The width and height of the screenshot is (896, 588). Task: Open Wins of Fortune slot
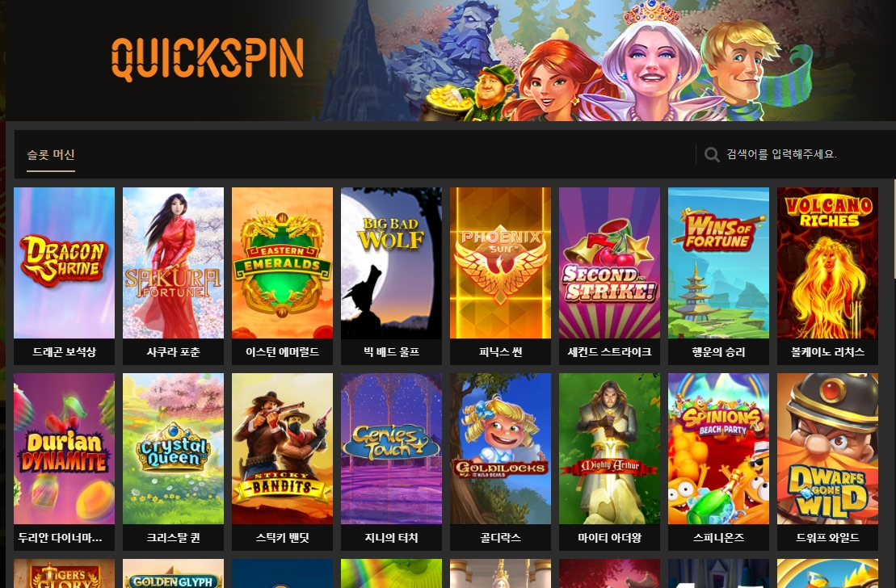coord(719,262)
